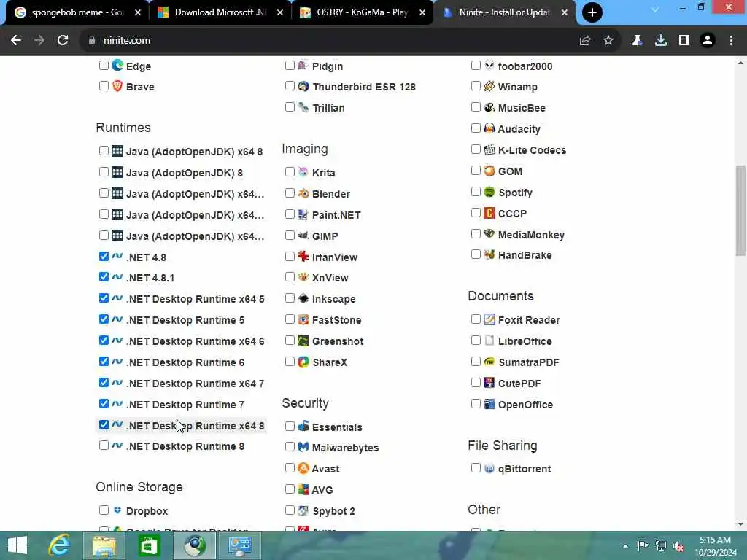The height and width of the screenshot is (560, 747).
Task: Open Chrome downloads icon
Action: pos(661,41)
